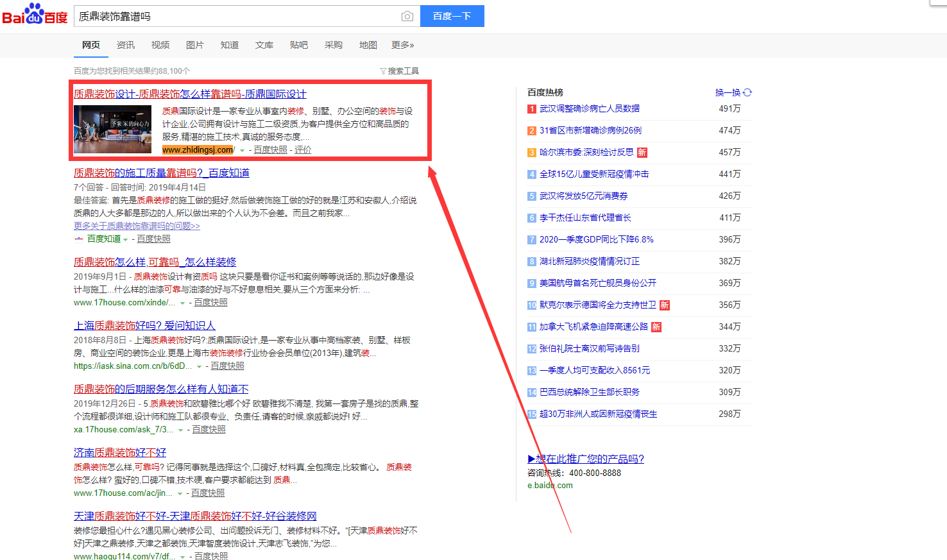Image resolution: width=947 pixels, height=560 pixels.
Task: Open the 贴吧 tab
Action: coord(299,45)
